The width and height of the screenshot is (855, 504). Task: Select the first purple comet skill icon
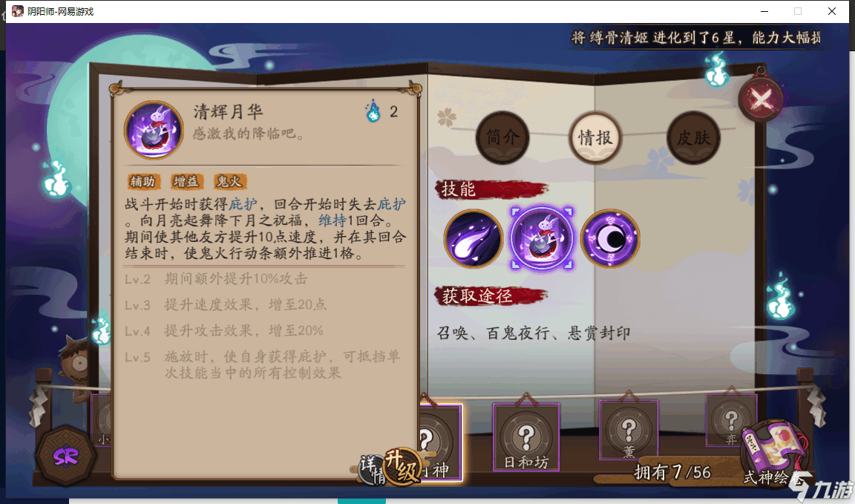[474, 238]
